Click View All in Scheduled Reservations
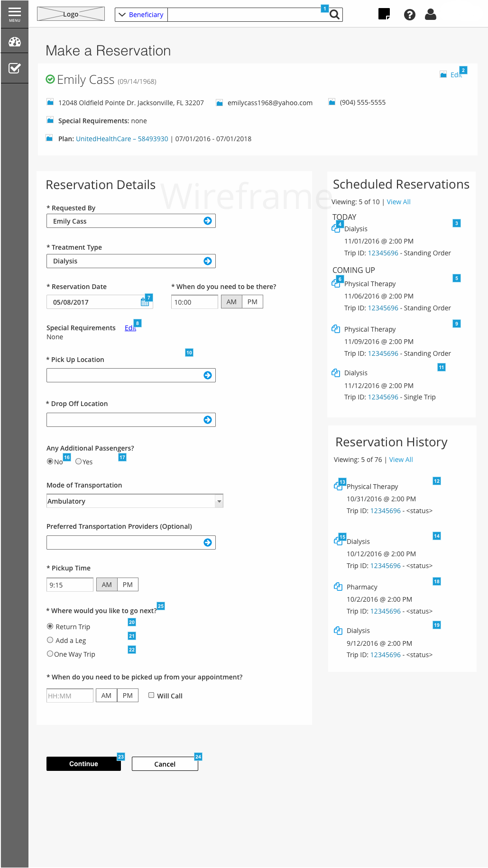Viewport: 488px width, 868px height. [399, 202]
